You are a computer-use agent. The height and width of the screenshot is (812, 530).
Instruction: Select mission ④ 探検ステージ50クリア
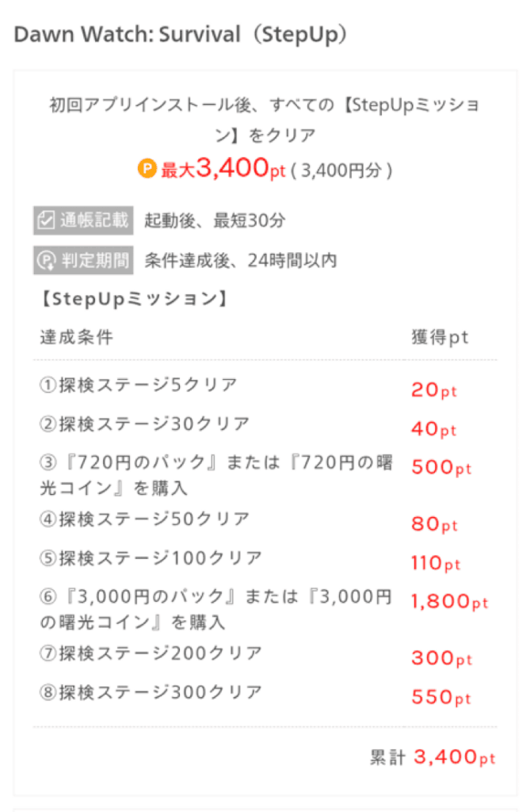(145, 519)
